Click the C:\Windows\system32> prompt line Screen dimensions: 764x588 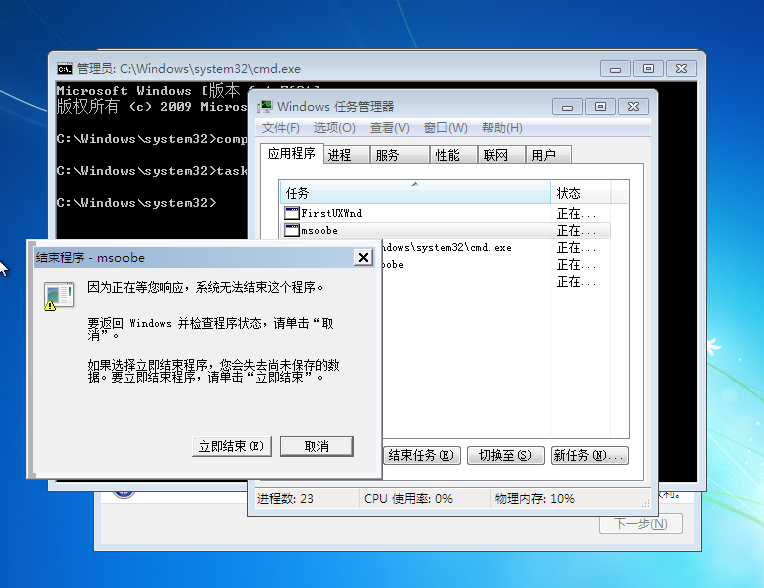[x=136, y=203]
